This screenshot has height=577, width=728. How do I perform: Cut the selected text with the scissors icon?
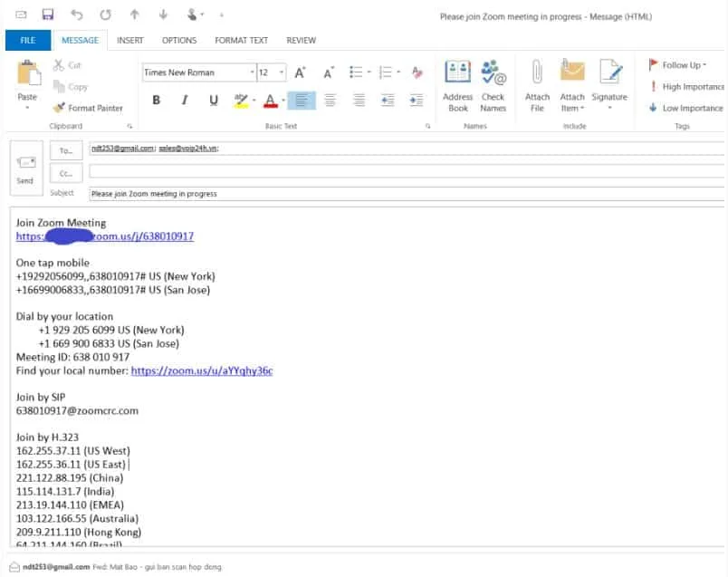(x=67, y=65)
